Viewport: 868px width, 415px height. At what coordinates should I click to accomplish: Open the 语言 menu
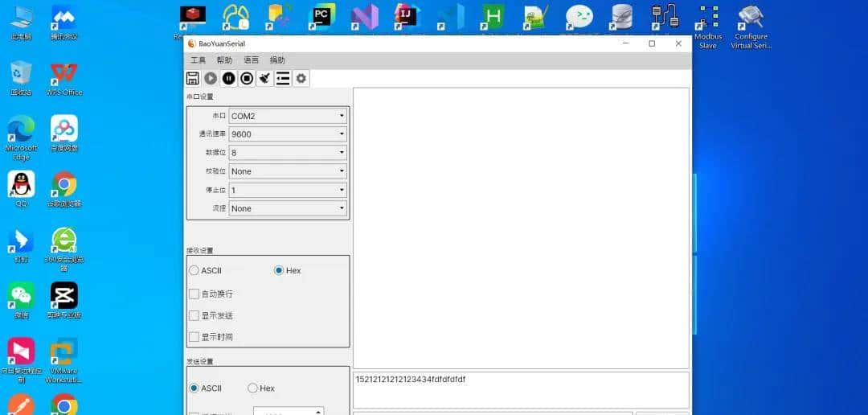(251, 60)
